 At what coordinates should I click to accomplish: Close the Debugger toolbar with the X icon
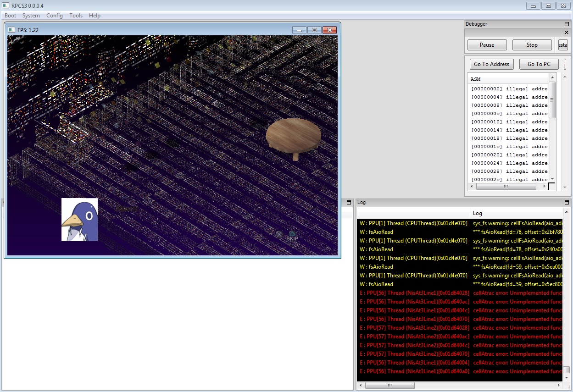(x=566, y=33)
